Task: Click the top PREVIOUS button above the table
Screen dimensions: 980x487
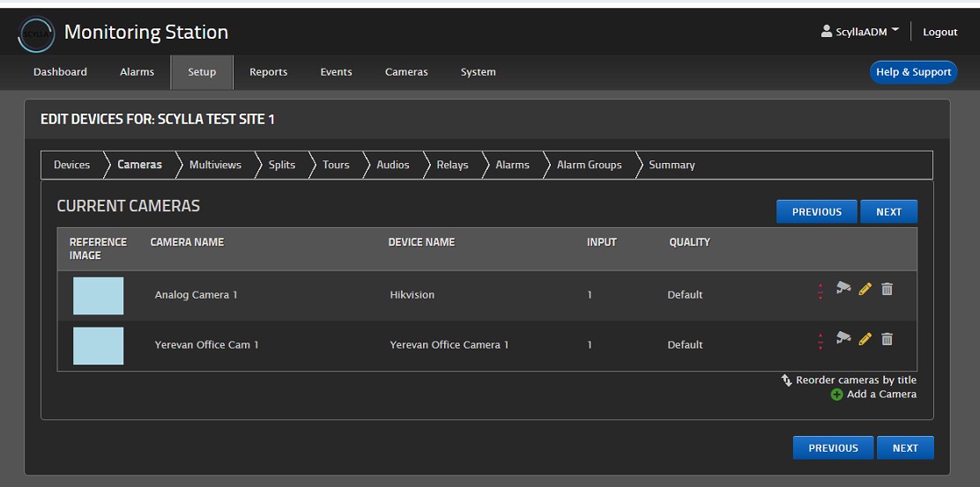Action: pyautogui.click(x=817, y=211)
